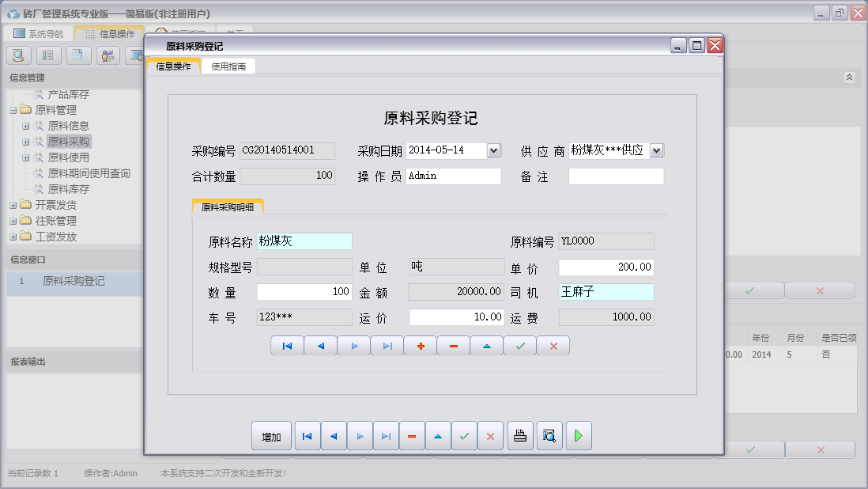Open the 供应商 supplier dropdown
The height and width of the screenshot is (489, 868).
click(657, 150)
